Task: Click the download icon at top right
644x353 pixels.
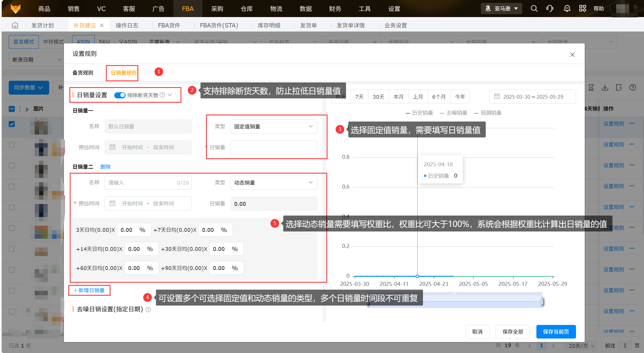Action: click(605, 87)
